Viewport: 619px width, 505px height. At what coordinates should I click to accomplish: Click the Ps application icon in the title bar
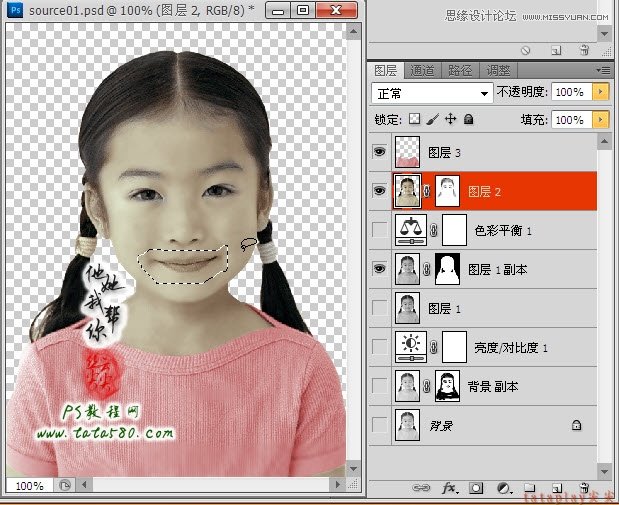[15, 10]
